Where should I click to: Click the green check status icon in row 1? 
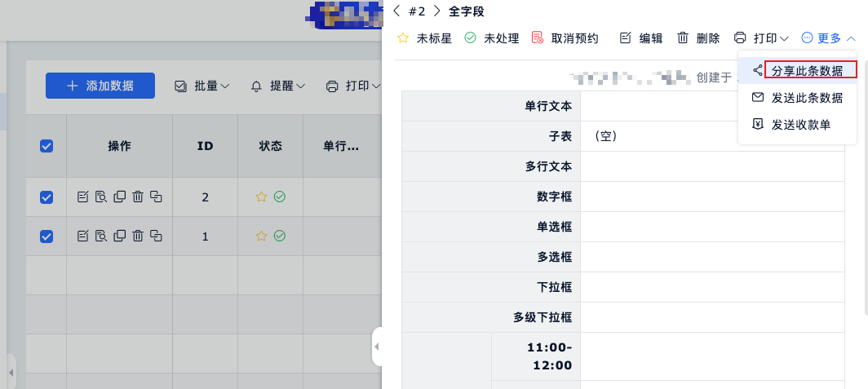[x=280, y=236]
